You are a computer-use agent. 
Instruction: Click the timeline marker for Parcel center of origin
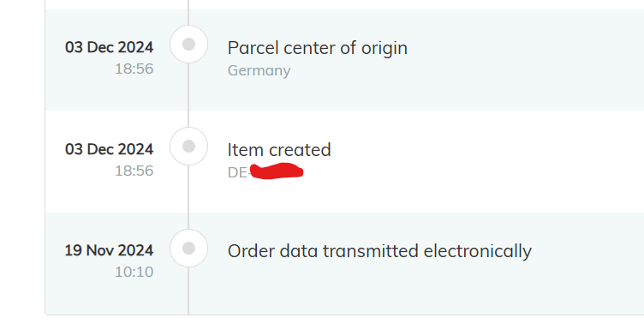188,44
